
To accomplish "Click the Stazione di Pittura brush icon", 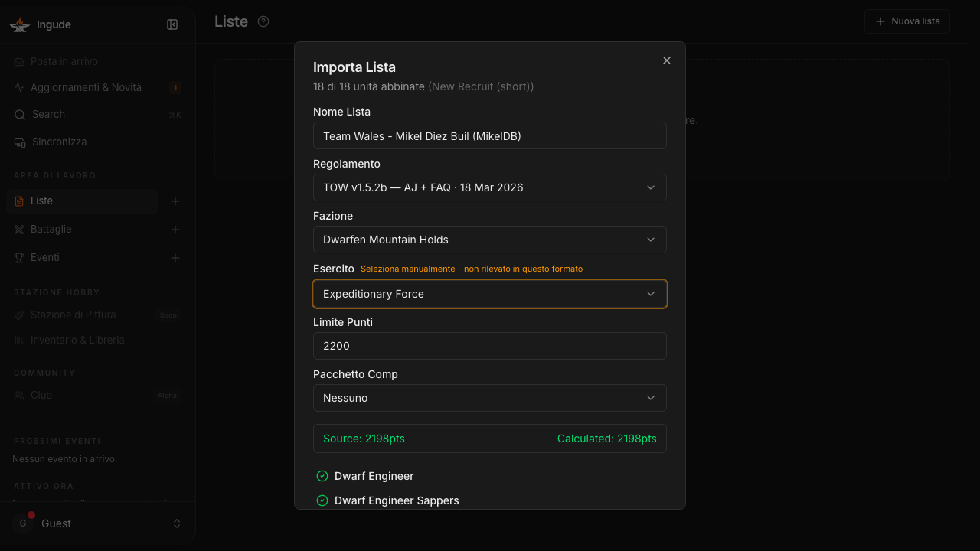I will pos(20,315).
